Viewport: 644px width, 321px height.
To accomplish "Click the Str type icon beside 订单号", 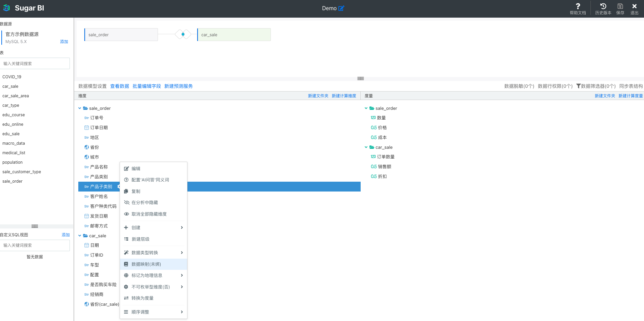I will pos(86,118).
